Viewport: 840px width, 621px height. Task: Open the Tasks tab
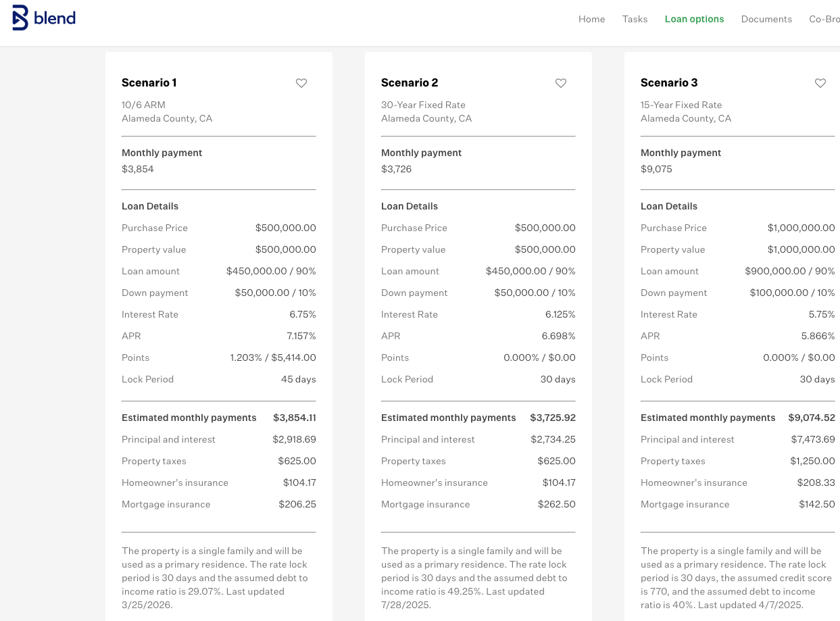tap(635, 19)
